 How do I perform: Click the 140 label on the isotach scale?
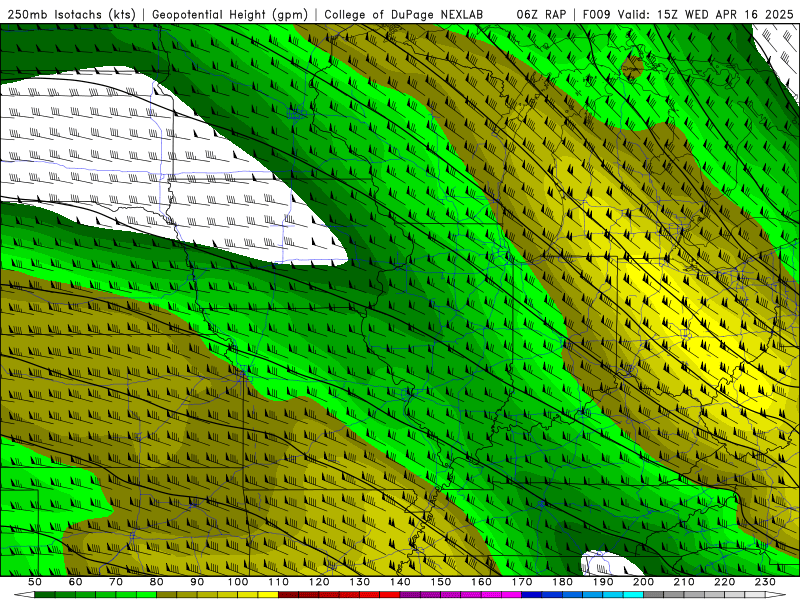click(x=400, y=582)
